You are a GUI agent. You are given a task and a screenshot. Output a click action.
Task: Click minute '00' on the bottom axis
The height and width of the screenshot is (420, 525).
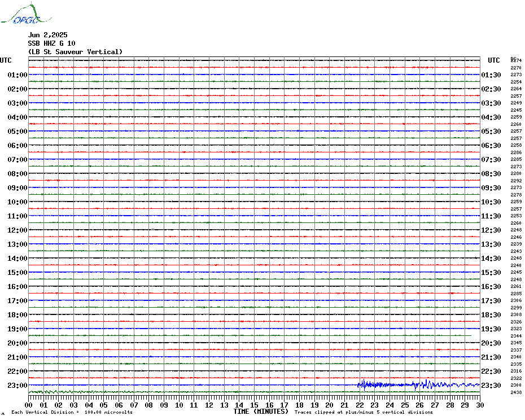tap(28, 405)
